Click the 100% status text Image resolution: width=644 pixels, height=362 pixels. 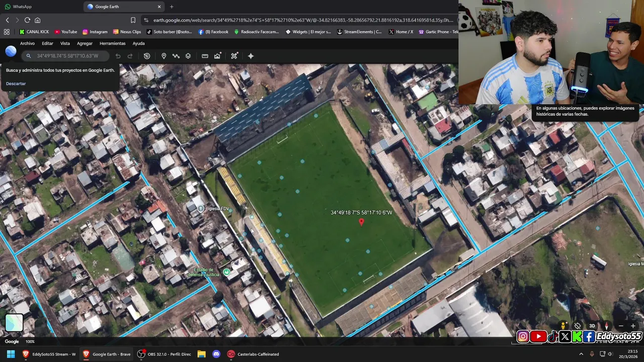(x=30, y=341)
